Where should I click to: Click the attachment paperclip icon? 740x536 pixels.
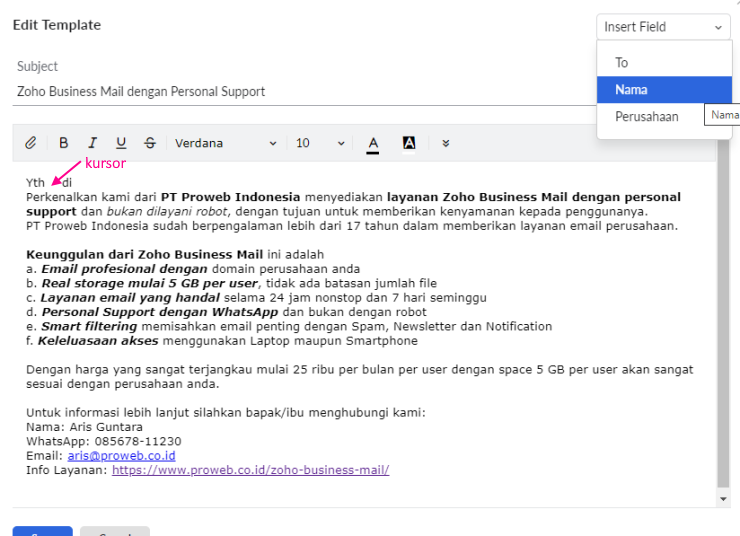coord(31,142)
